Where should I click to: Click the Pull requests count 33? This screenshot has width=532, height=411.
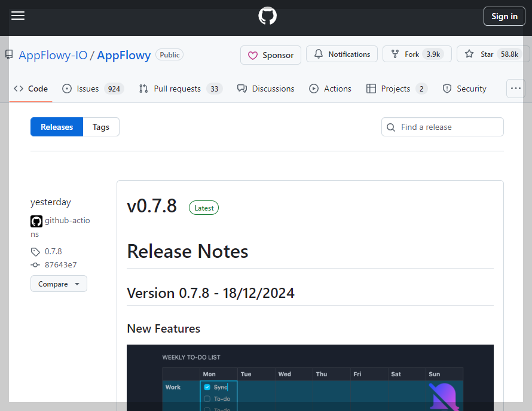tap(214, 89)
